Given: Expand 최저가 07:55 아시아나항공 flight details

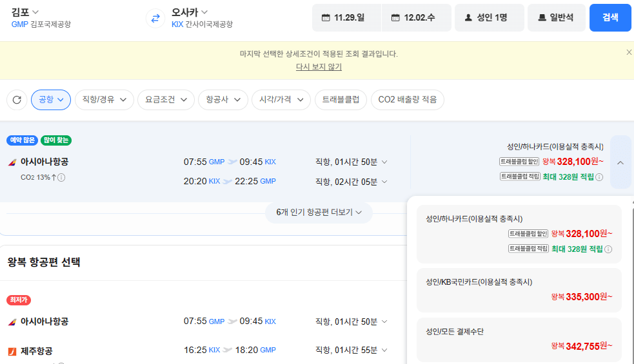Looking at the screenshot, I should 384,321.
